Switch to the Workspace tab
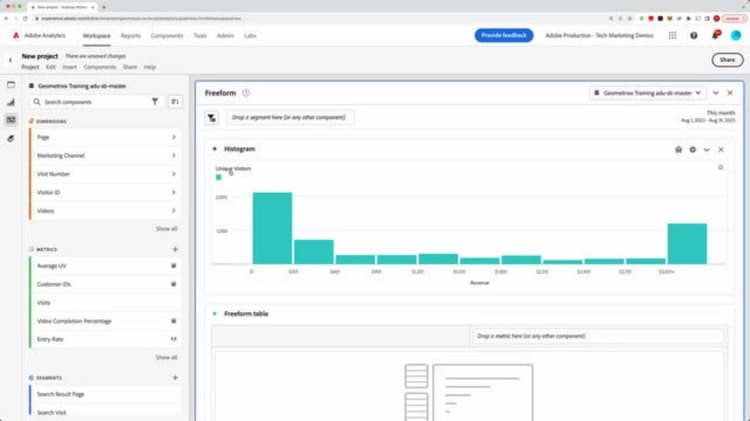Viewport: 750px width, 421px height. point(97,36)
